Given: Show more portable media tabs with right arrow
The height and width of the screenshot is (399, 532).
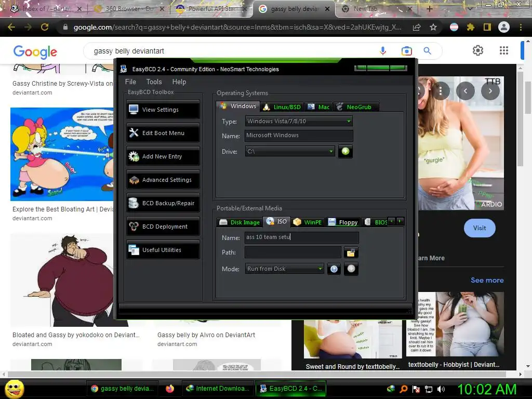Looking at the screenshot, I should pyautogui.click(x=400, y=221).
